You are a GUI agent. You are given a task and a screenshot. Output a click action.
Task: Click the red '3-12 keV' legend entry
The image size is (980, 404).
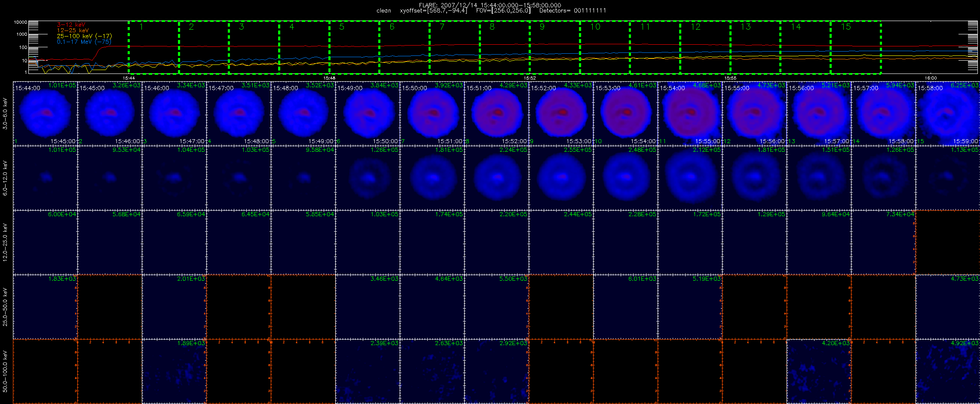coord(71,25)
